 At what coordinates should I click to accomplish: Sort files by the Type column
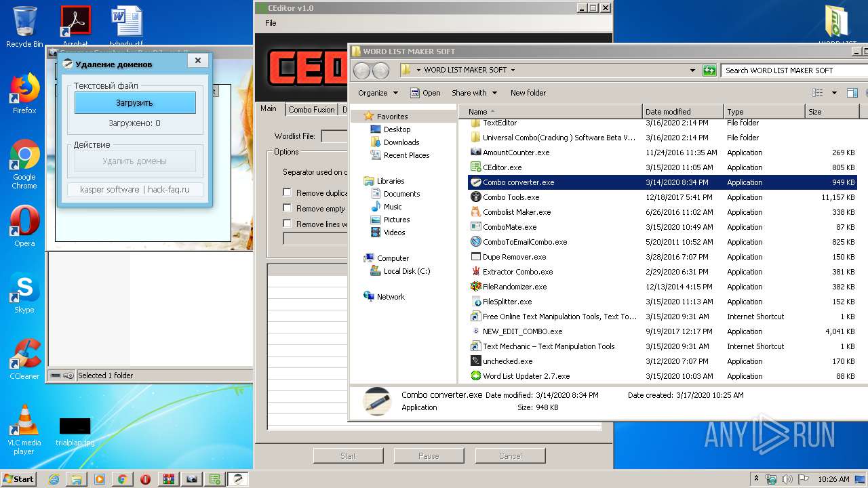[x=764, y=112]
